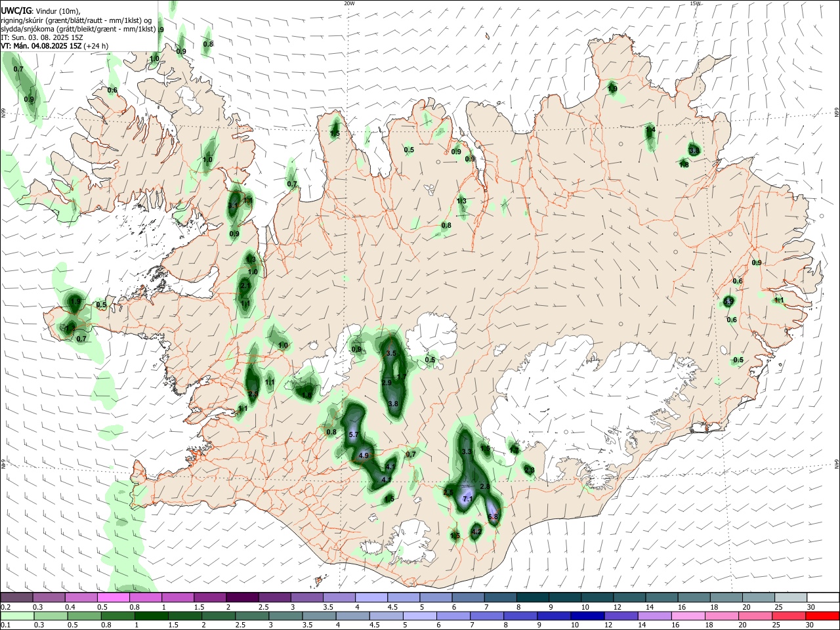Click the bright pink-magenta 0.5 swatch in the top snow scale

[113, 597]
